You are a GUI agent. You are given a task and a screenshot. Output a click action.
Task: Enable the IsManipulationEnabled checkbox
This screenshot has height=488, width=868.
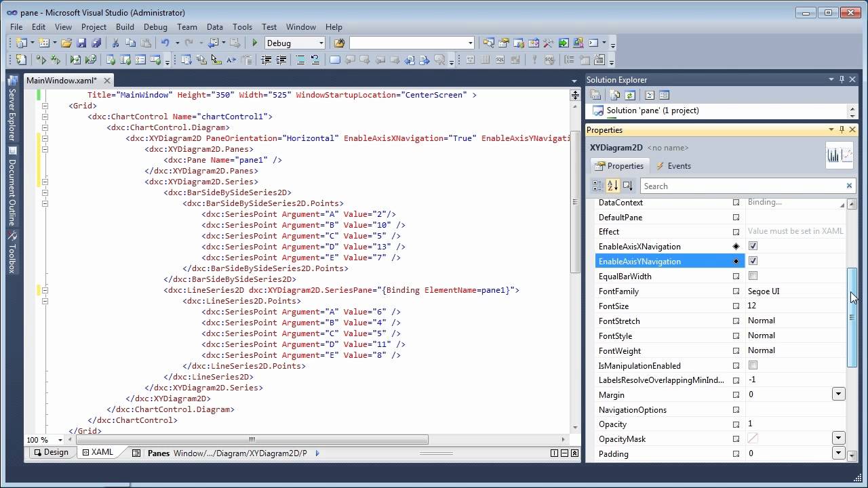(753, 365)
